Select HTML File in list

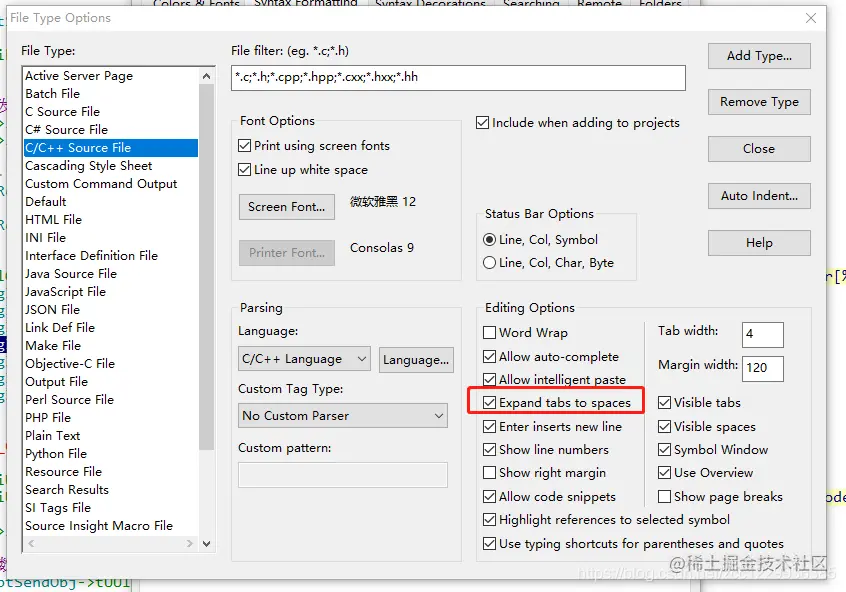tap(111, 220)
